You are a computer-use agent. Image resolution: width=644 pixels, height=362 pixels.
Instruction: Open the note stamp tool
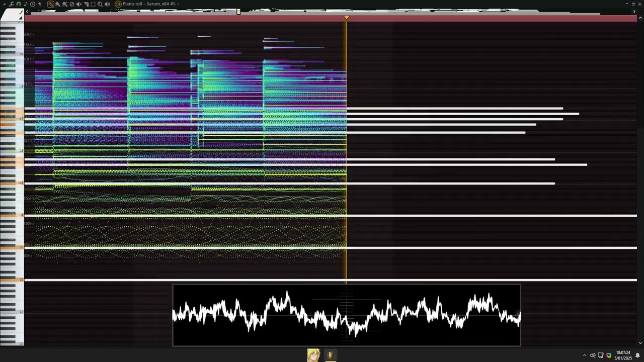pyautogui.click(x=26, y=4)
